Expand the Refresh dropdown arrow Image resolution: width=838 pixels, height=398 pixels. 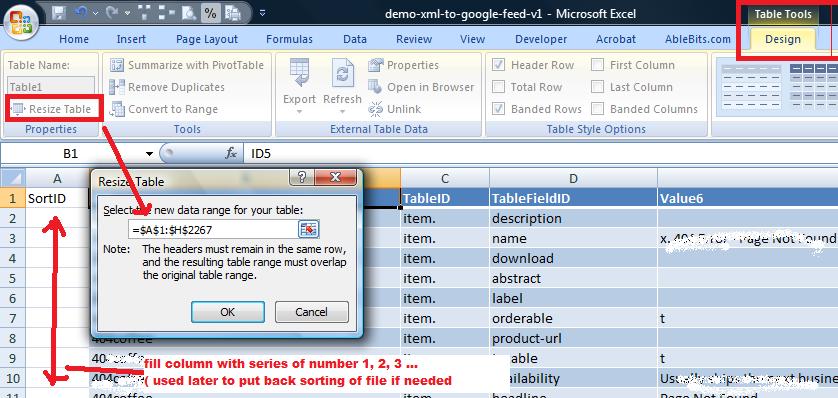point(342,112)
